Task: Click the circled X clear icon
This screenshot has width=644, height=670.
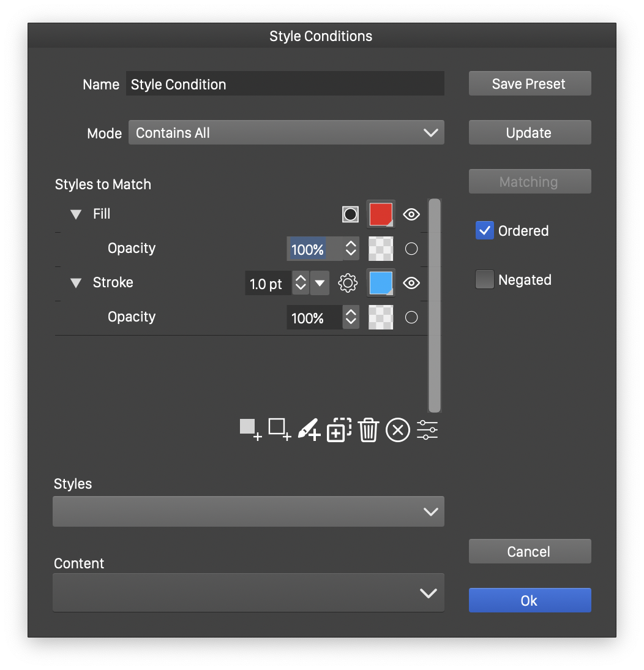Action: coord(397,431)
